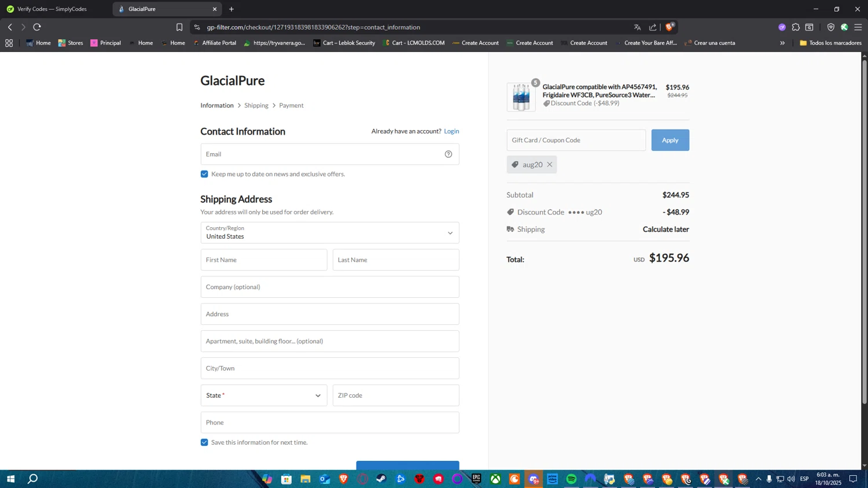Open Affiliate Portal bookmark

215,43
